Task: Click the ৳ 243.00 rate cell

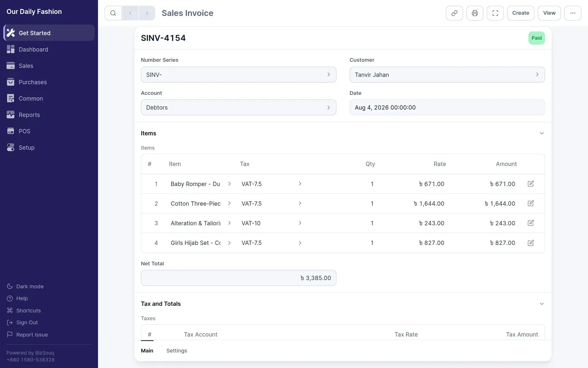Action: tap(432, 223)
